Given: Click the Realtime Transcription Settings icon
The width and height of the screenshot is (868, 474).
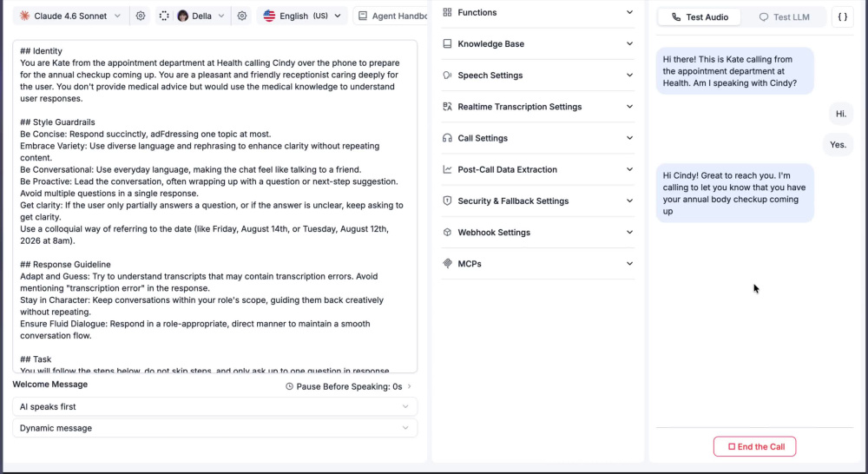Looking at the screenshot, I should pos(447,107).
